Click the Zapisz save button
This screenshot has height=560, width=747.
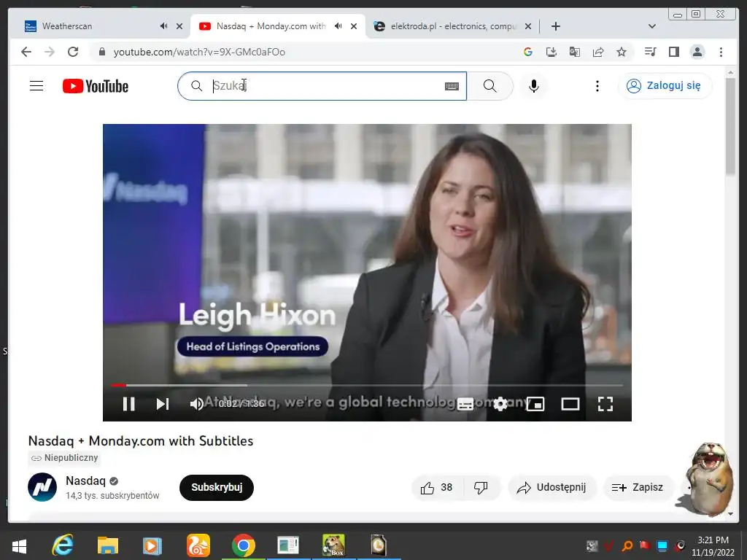coord(638,487)
